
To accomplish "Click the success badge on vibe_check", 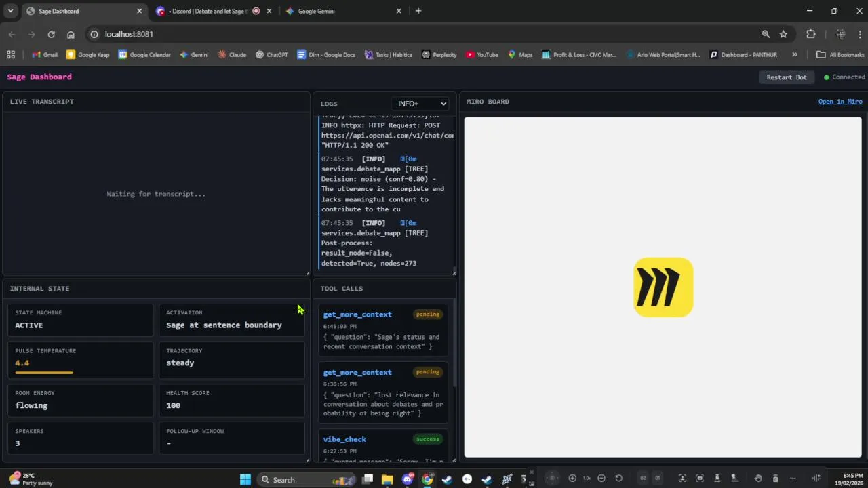I will tap(428, 439).
